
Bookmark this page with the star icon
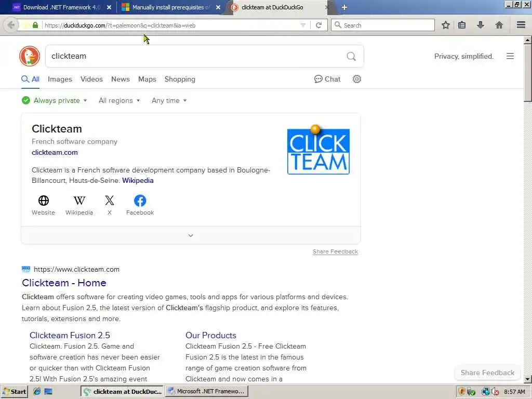tap(445, 25)
